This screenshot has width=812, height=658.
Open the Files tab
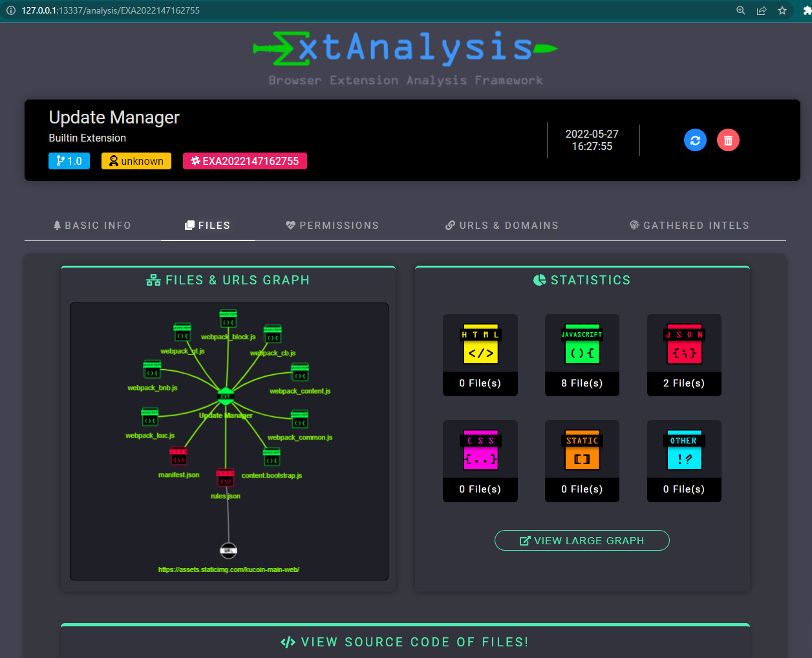[x=208, y=226]
